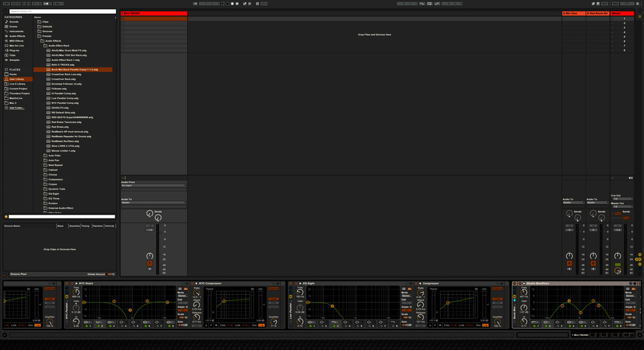
Task: Click the browser search field
Action: point(62,12)
